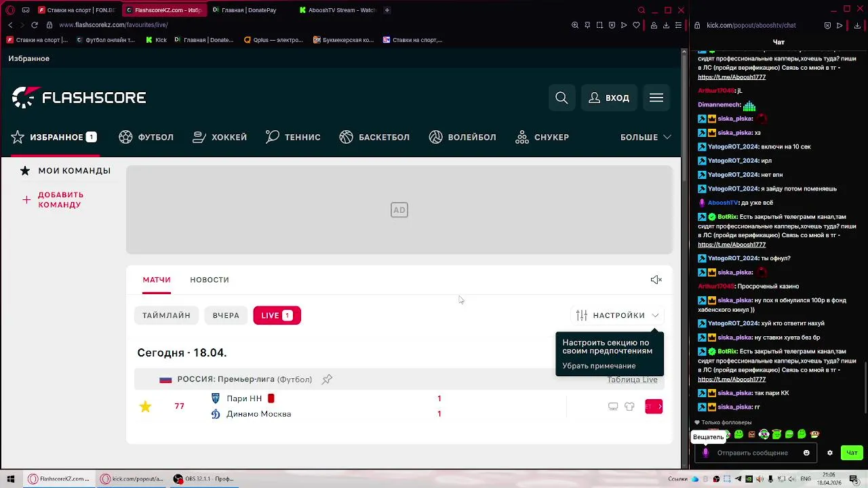Click the Динамо Москва team name
The height and width of the screenshot is (488, 868).
(258, 414)
